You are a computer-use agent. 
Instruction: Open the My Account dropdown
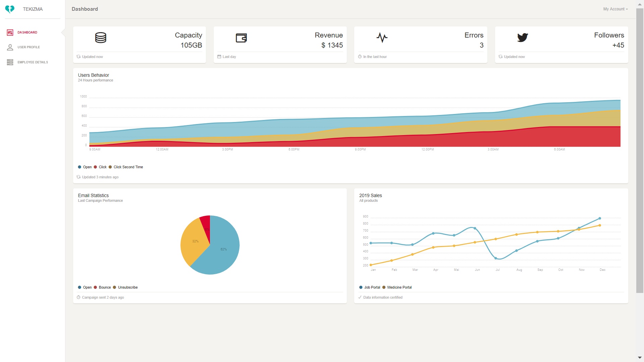615,9
